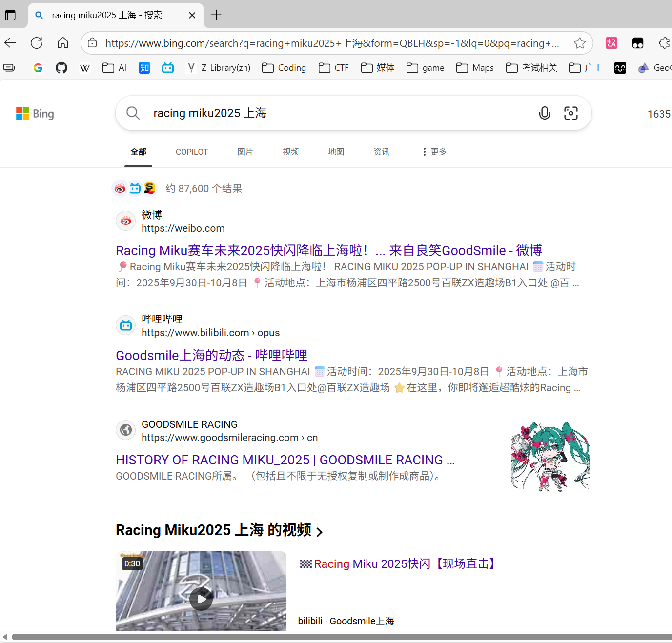Expand the 更多 search options menu
Viewport: 672px width, 643px height.
tap(434, 152)
